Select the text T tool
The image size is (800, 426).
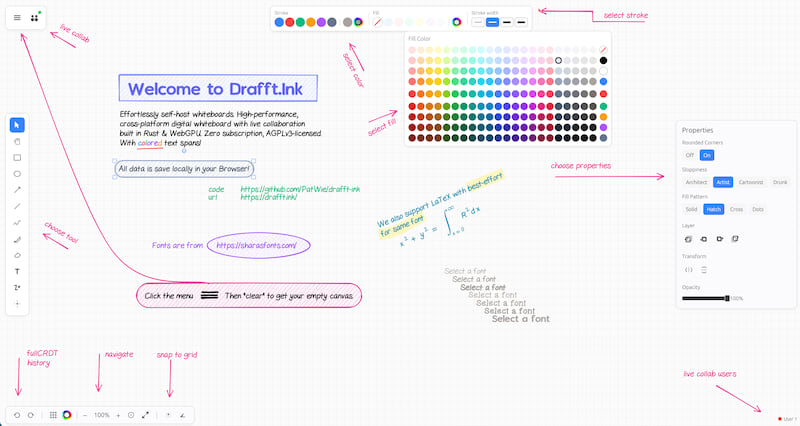point(17,271)
